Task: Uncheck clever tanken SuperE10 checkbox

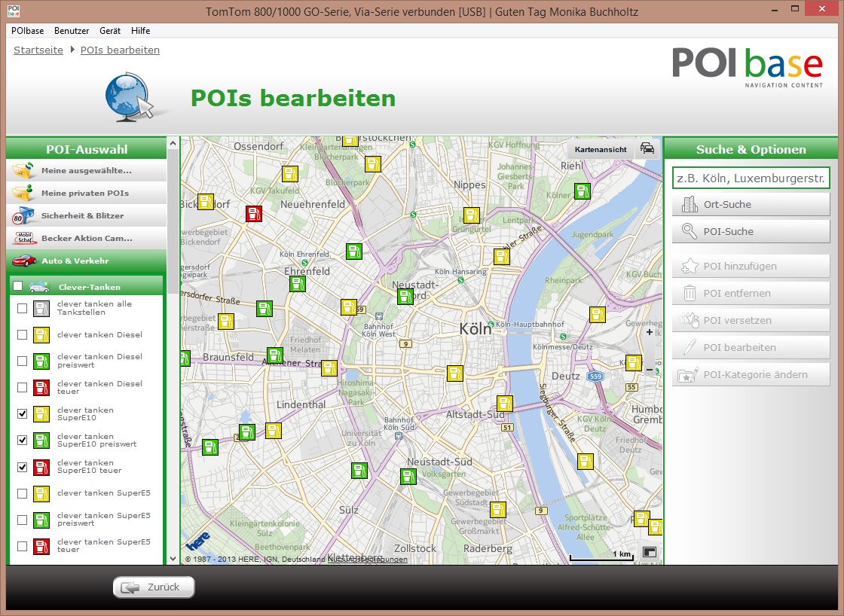Action: [x=23, y=413]
